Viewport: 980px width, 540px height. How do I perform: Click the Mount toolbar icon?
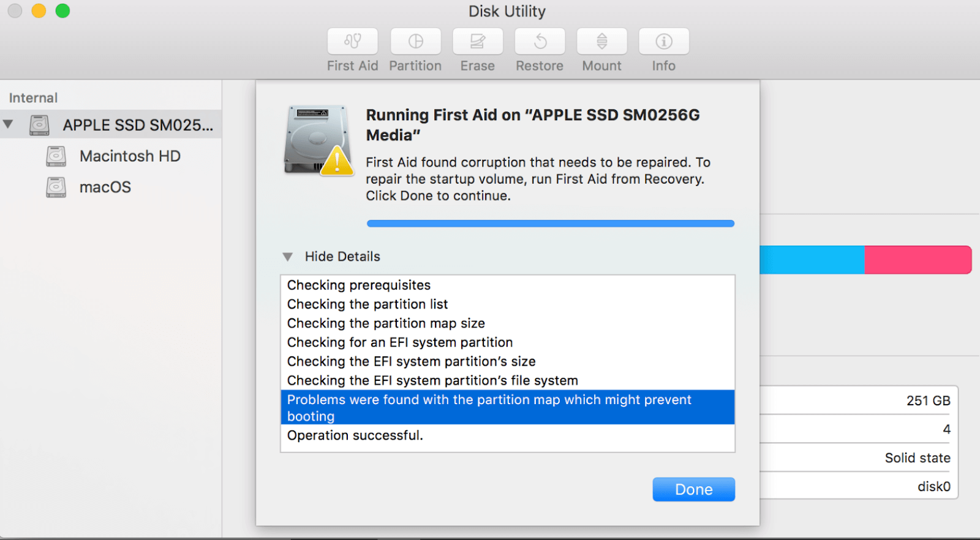(x=601, y=41)
